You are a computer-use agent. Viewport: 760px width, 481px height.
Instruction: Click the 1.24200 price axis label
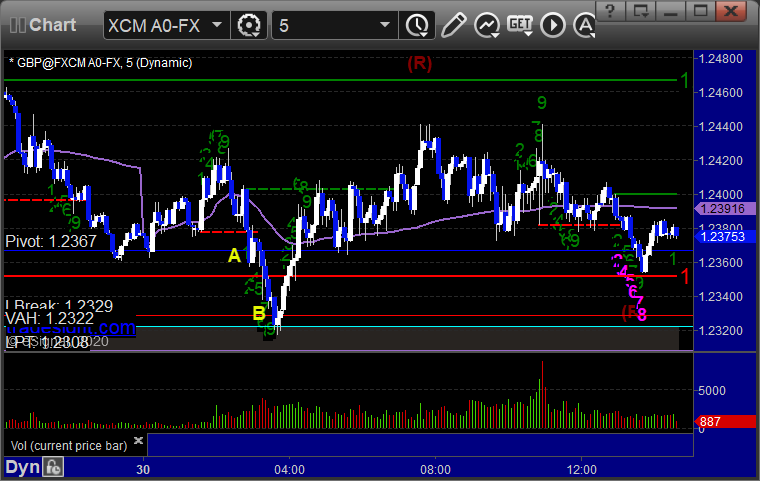click(x=720, y=160)
